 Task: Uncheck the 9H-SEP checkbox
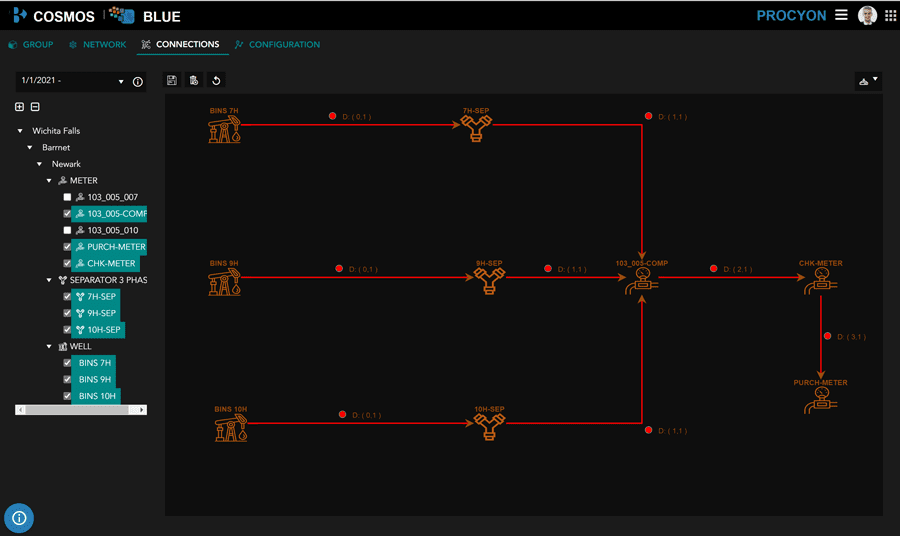pyautogui.click(x=67, y=313)
